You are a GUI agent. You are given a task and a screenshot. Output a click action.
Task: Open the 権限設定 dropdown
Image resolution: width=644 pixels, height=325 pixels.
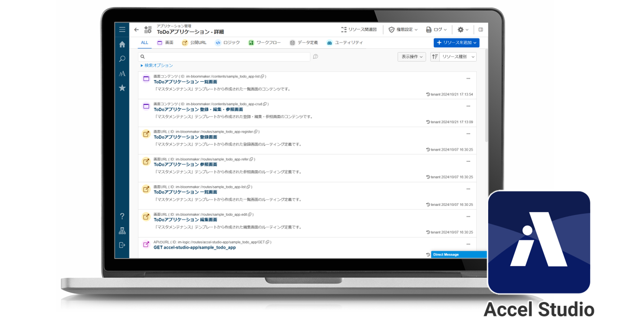[x=403, y=30]
